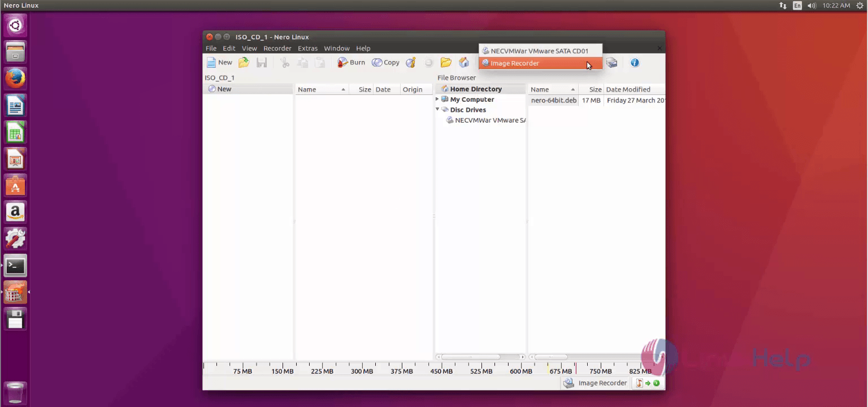Open Terminal from launcher

pyautogui.click(x=15, y=265)
